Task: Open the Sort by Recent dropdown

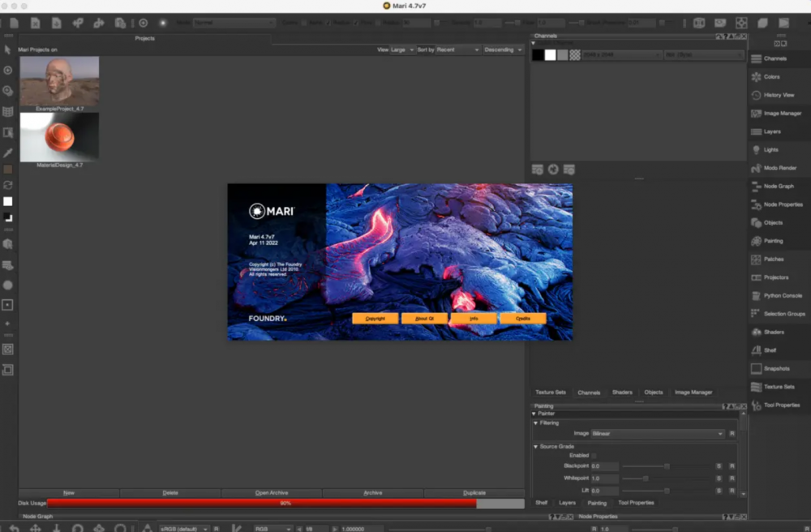Action: coord(457,49)
